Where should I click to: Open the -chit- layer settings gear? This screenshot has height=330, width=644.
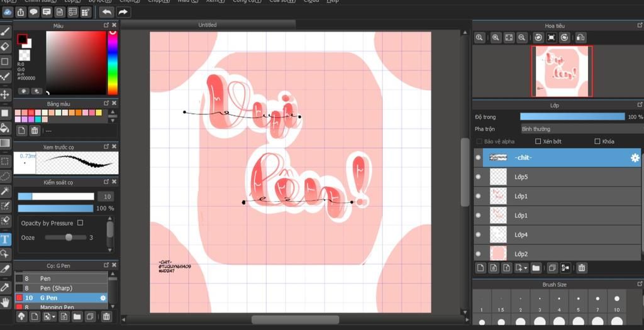pyautogui.click(x=635, y=158)
